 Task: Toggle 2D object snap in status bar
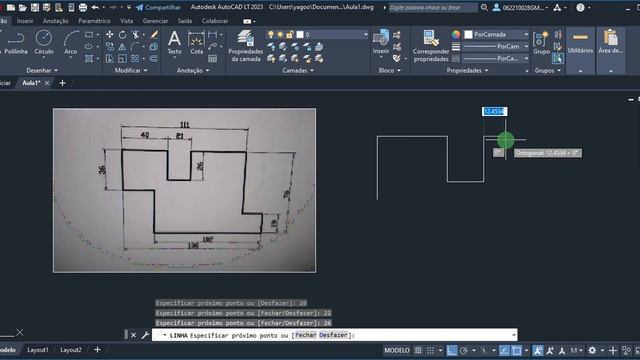point(517,350)
